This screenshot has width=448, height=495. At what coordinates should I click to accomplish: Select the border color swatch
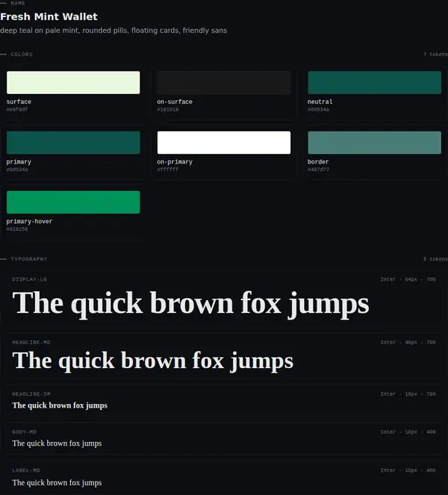pyautogui.click(x=374, y=143)
